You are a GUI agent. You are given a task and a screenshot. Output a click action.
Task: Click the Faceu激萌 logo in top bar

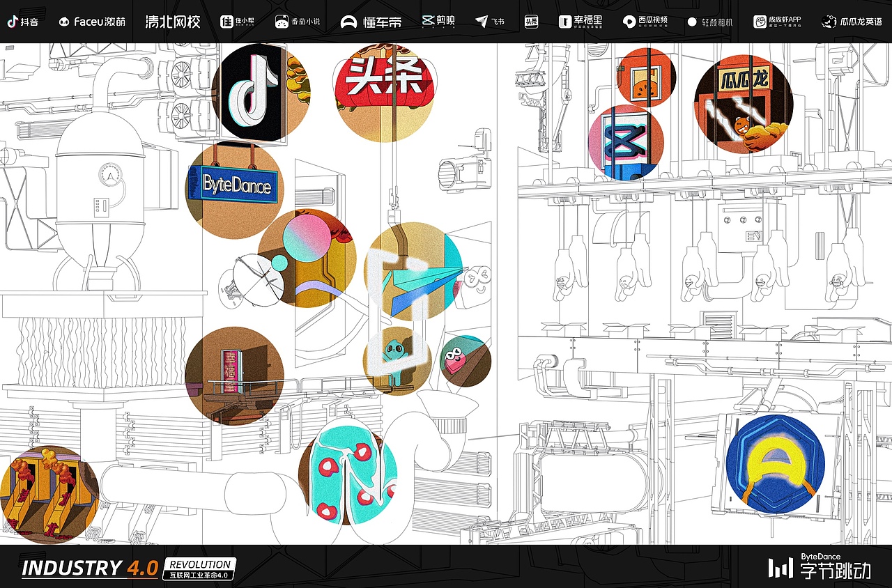(92, 22)
